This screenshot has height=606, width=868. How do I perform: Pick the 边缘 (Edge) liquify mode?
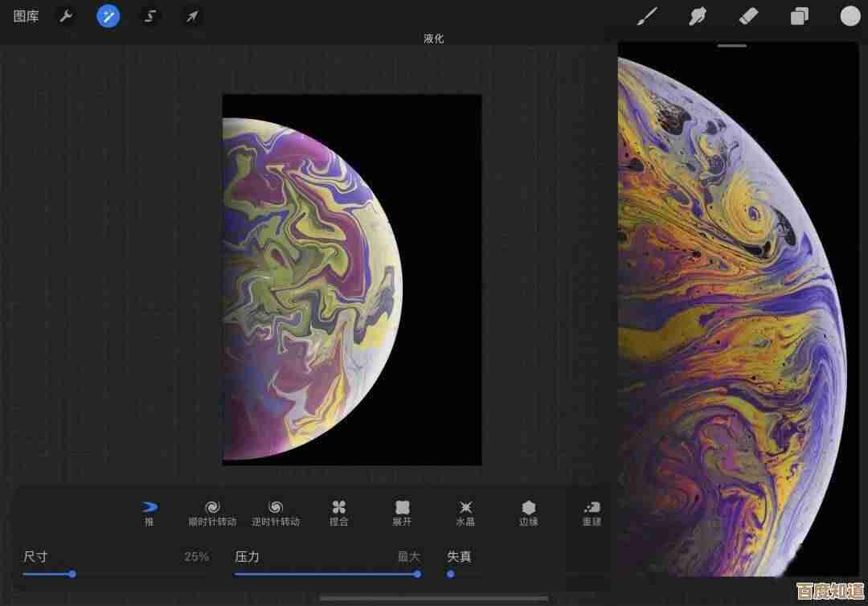(x=528, y=512)
